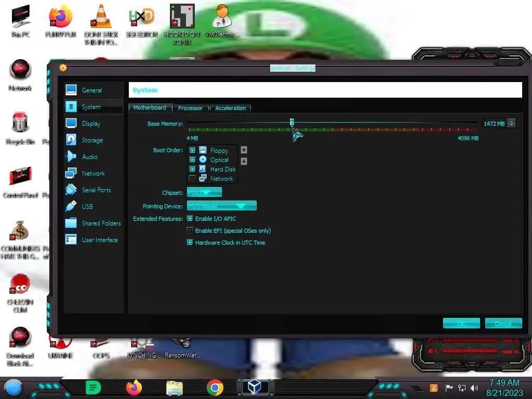This screenshot has height=399, width=532.
Task: Switch to the Acceleration tab
Action: coord(230,108)
